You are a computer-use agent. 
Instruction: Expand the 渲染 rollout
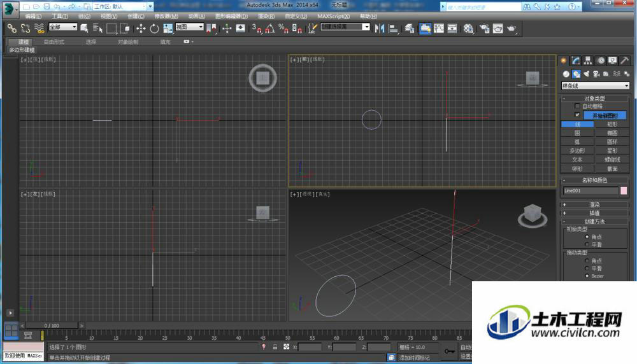pyautogui.click(x=595, y=204)
